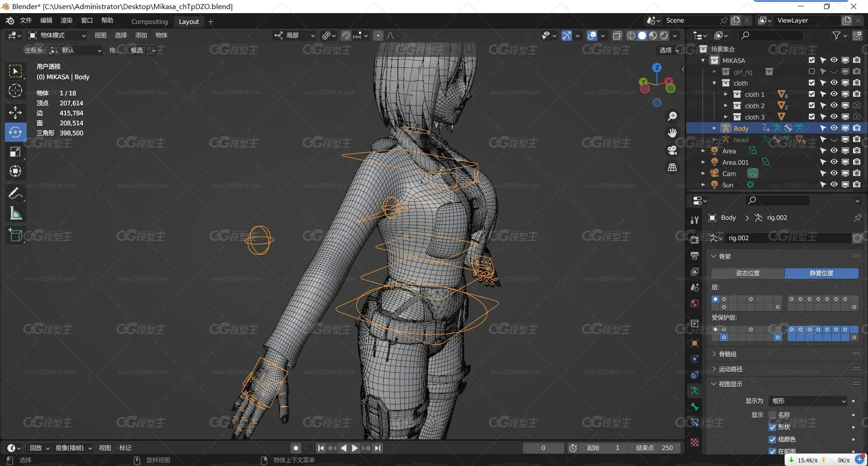
Task: Click the 姿态位置 button
Action: [748, 273]
